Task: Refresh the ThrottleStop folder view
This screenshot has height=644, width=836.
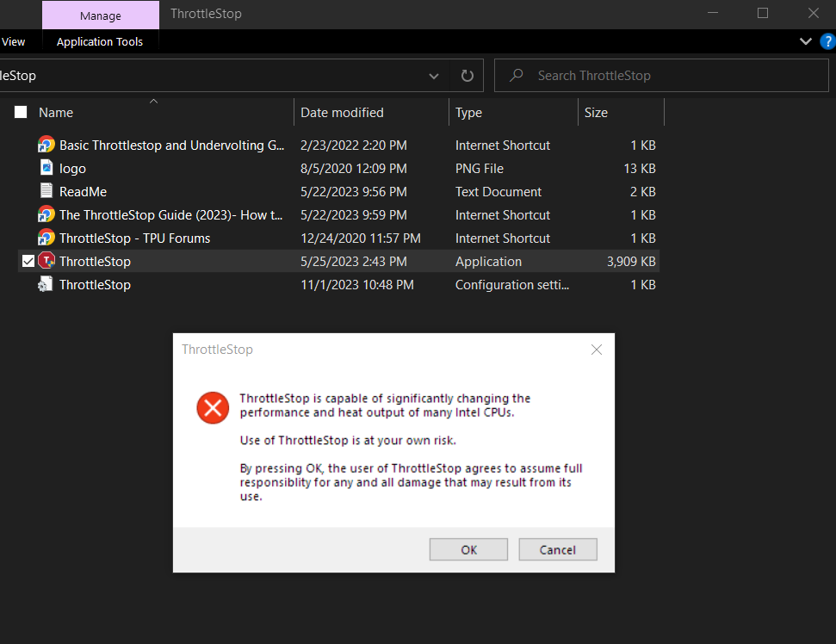Action: (x=467, y=76)
